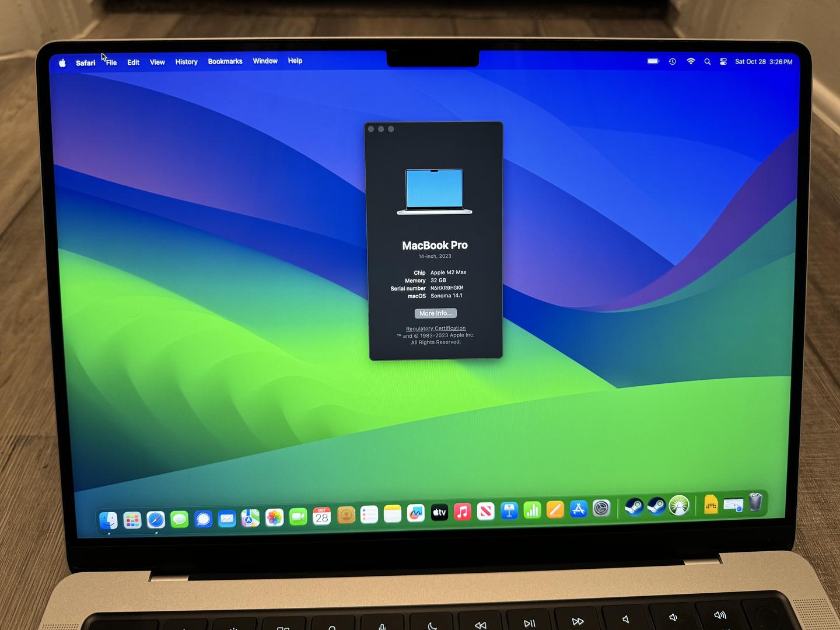The width and height of the screenshot is (840, 630).
Task: Open the Safari menu
Action: pos(85,63)
